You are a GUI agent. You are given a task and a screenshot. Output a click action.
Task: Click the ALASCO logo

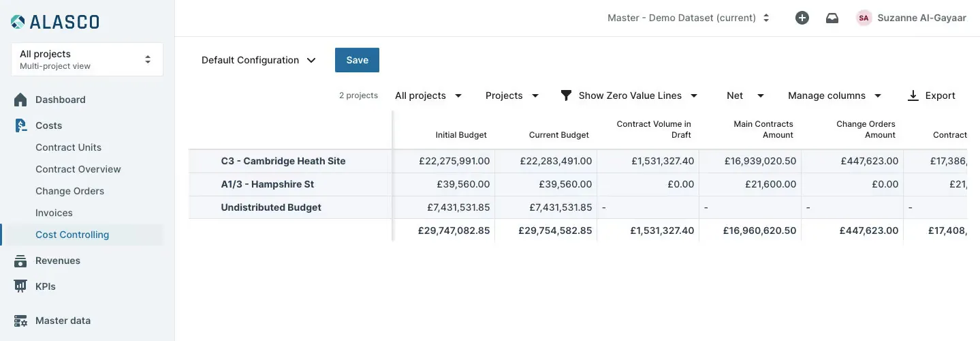[55, 22]
